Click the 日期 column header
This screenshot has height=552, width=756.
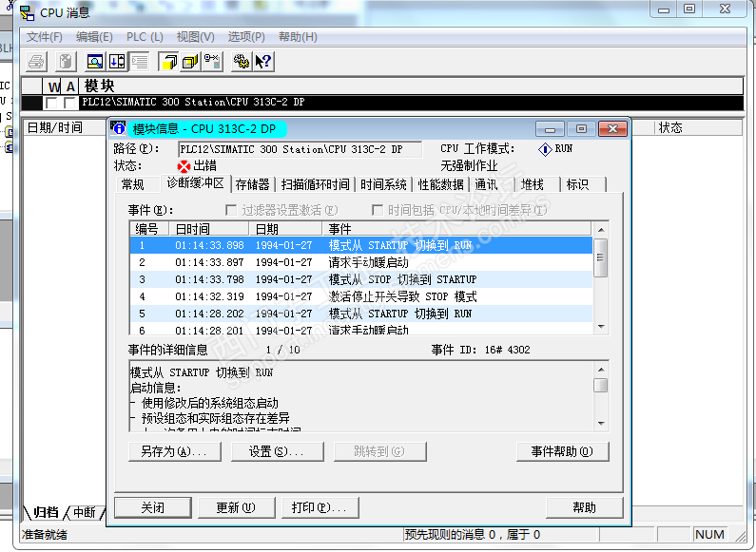[285, 229]
